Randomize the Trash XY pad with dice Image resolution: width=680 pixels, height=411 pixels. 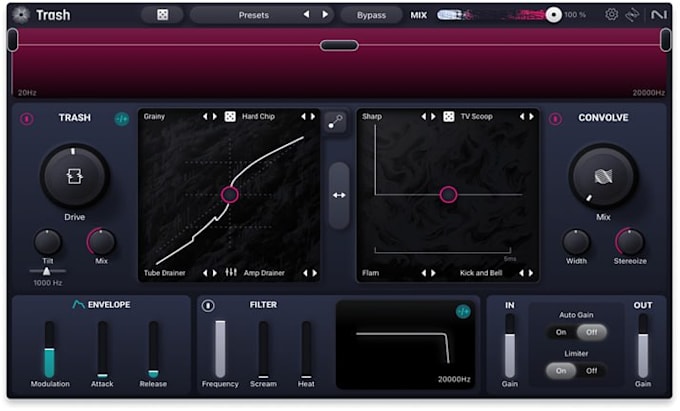click(x=230, y=116)
